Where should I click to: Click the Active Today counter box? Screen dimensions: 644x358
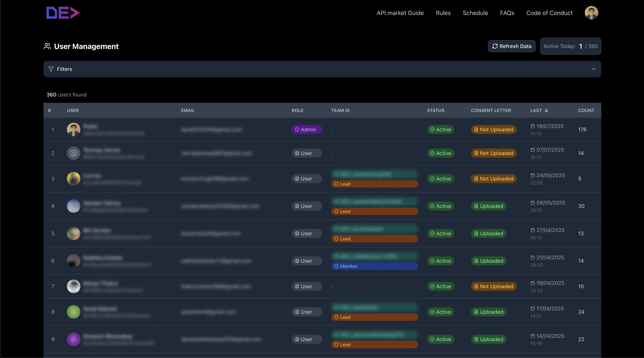click(570, 46)
